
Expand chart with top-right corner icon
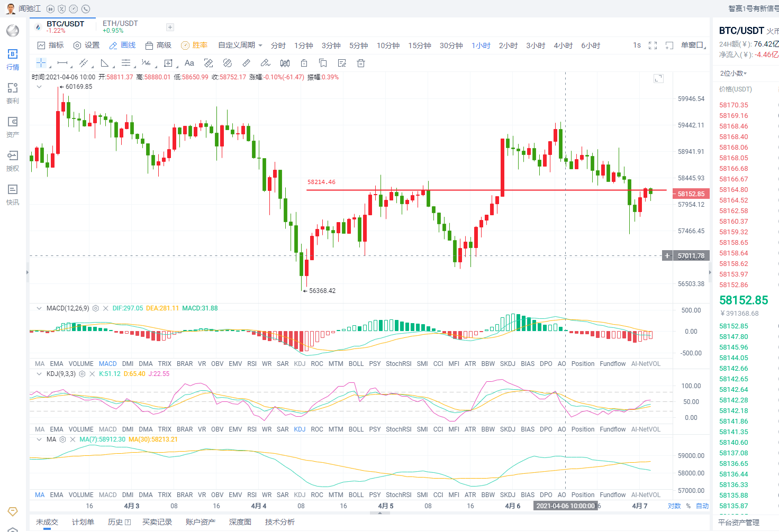[658, 78]
